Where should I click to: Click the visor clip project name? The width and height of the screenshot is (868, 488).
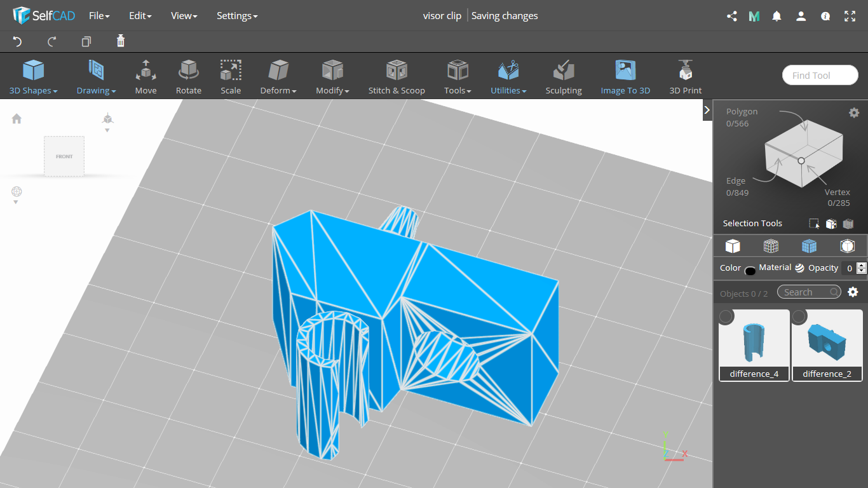442,16
